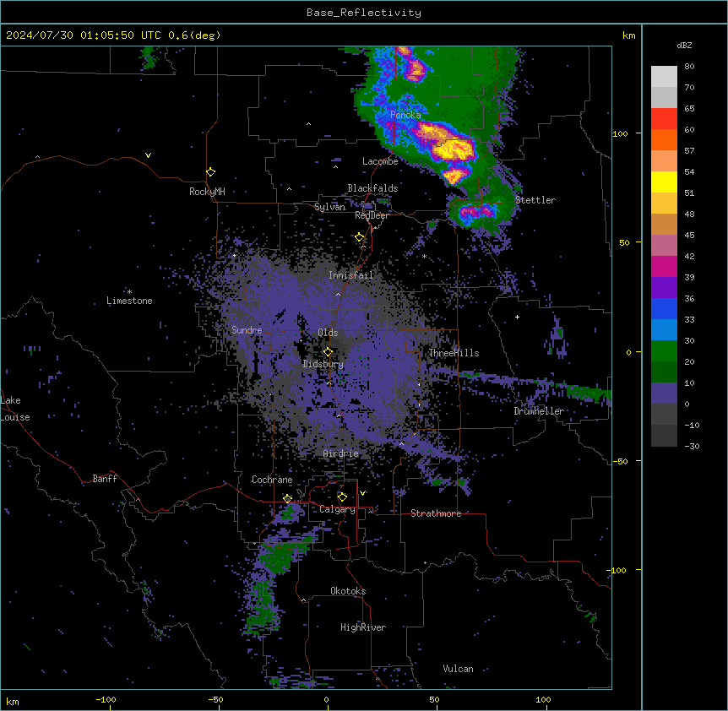Select the green 30-20 dBZ legend swatch
The height and width of the screenshot is (711, 728).
tap(664, 351)
